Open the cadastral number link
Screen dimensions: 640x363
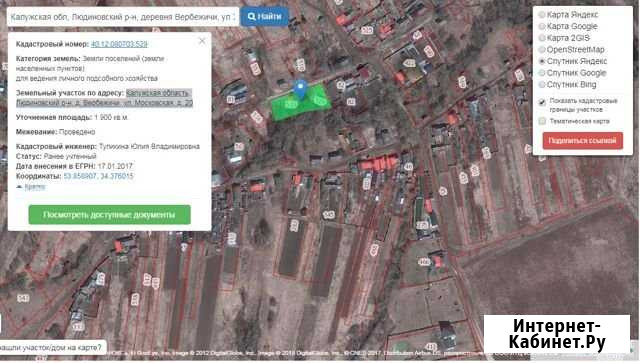click(119, 44)
